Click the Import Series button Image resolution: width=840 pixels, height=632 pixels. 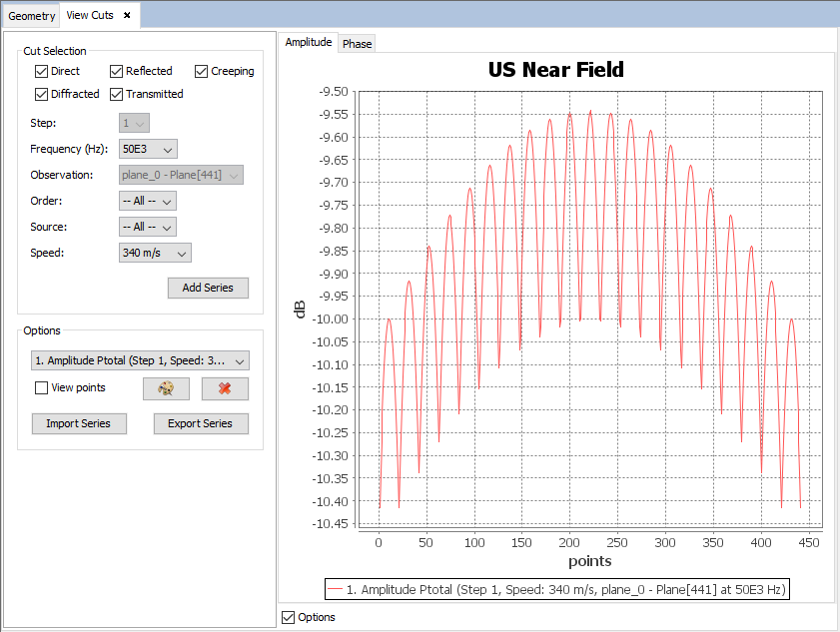point(79,423)
